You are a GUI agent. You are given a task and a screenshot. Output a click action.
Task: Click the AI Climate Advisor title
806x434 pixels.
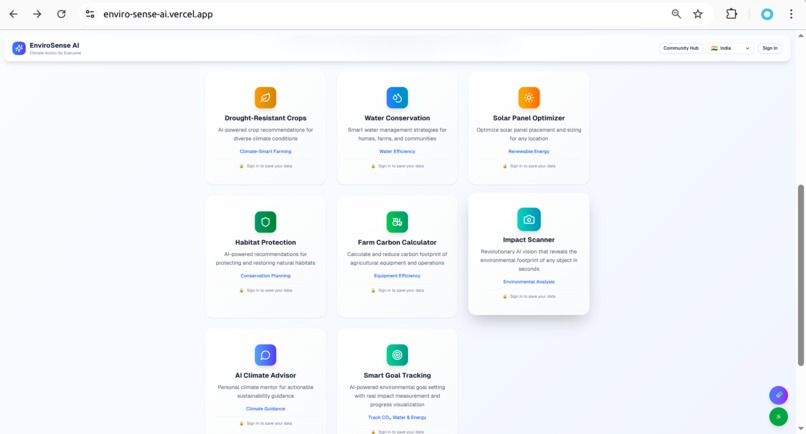pos(265,375)
